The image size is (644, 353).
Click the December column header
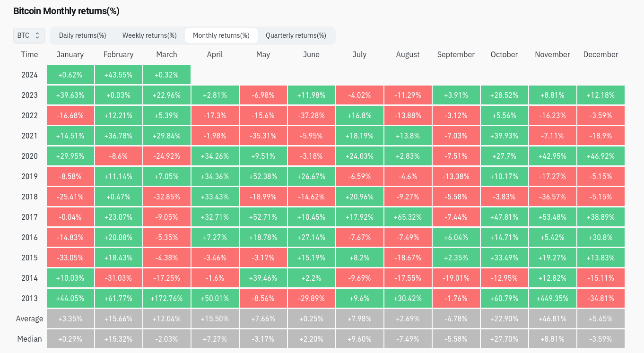600,54
